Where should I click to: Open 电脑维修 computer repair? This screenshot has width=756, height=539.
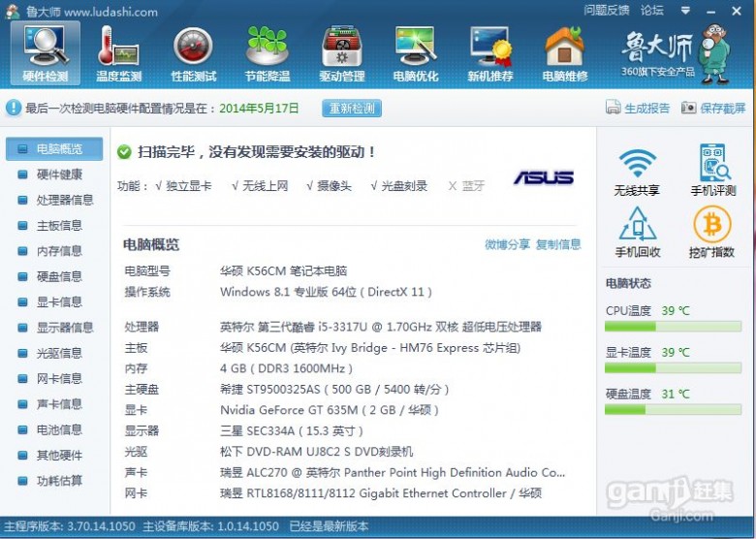565,53
